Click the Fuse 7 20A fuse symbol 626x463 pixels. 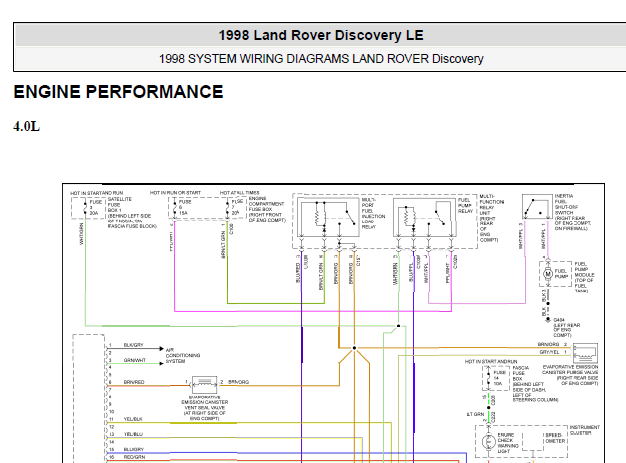(x=228, y=208)
